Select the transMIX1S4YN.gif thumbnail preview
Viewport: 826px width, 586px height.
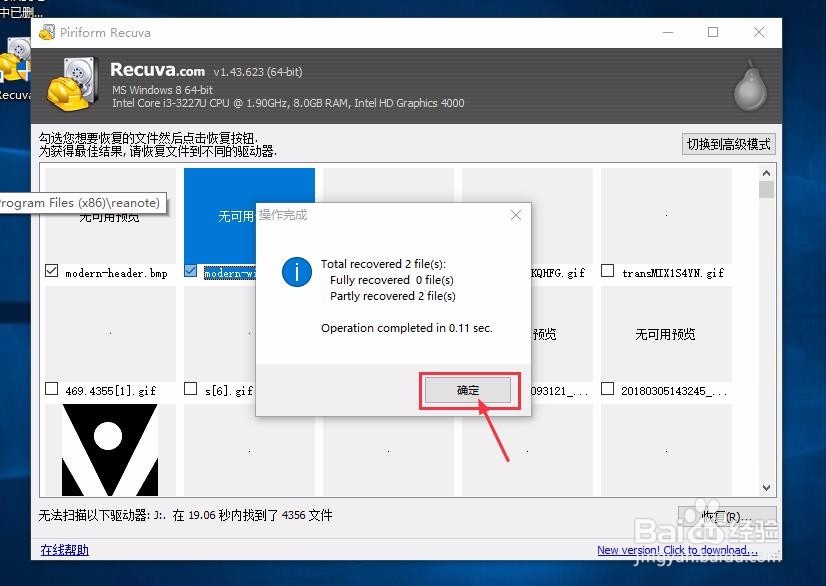[x=666, y=215]
